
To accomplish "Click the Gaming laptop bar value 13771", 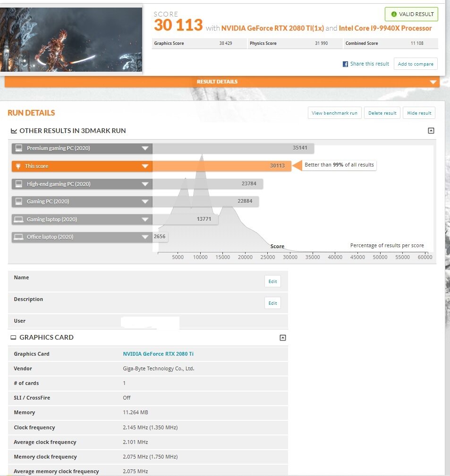I will (204, 219).
